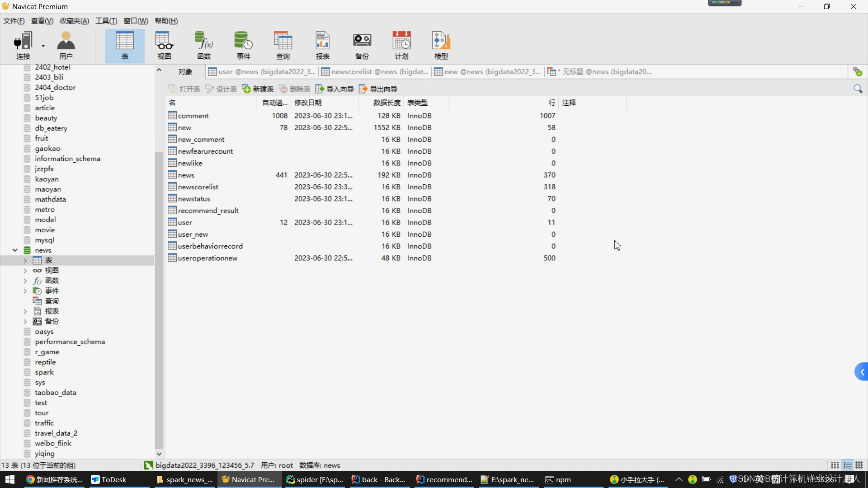The image size is (868, 488).
Task: Open the Query (查询) toolbar icon
Action: (x=283, y=45)
